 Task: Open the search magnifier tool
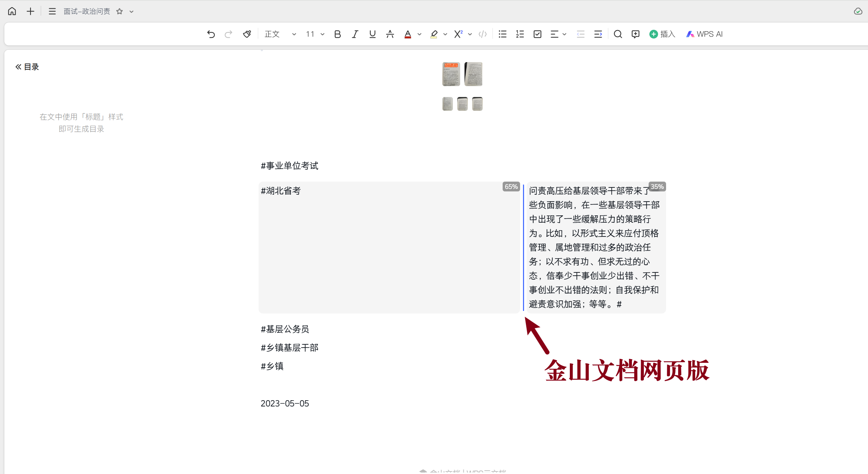(618, 34)
